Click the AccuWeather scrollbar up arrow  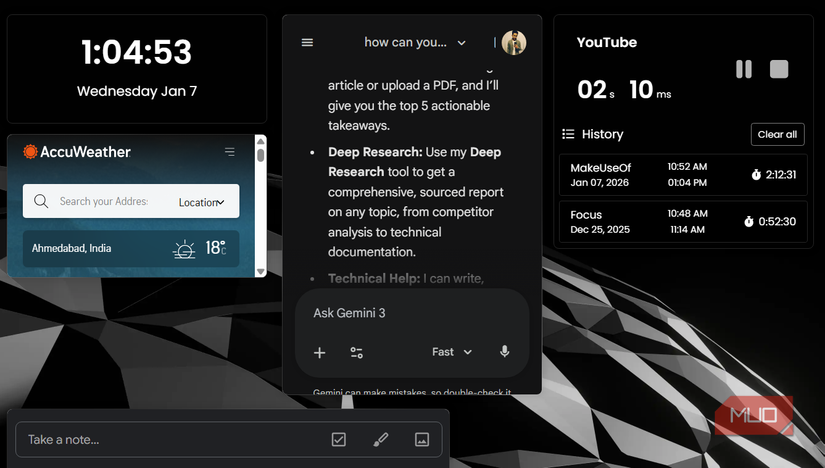tap(260, 141)
